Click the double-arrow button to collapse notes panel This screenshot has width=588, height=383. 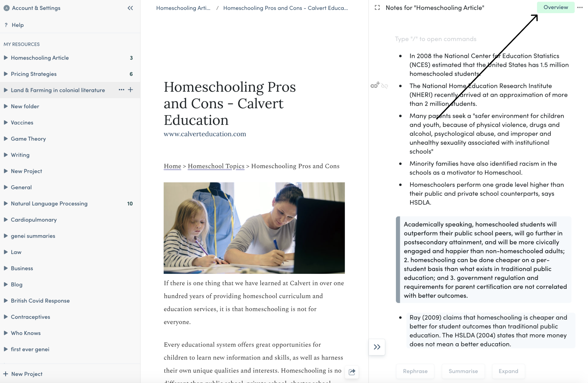pyautogui.click(x=377, y=347)
